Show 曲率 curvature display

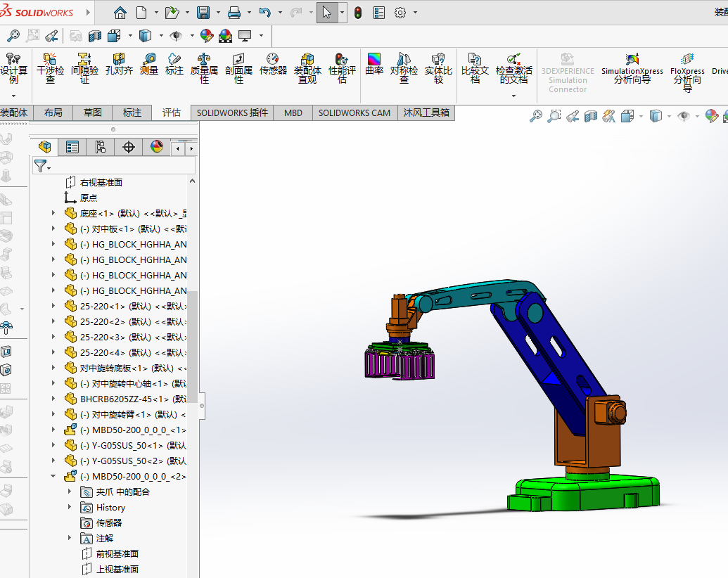pos(374,64)
